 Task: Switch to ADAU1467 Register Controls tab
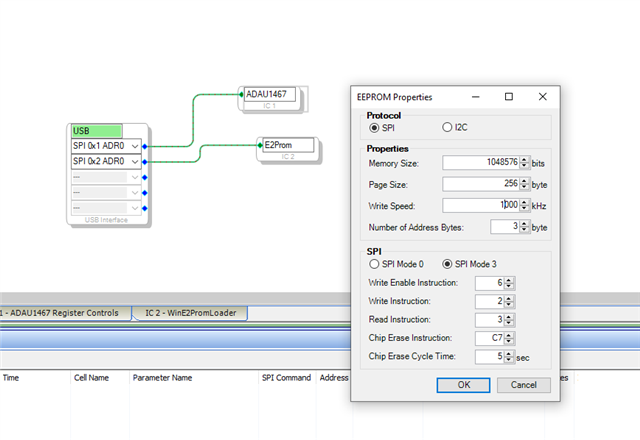(x=65, y=313)
